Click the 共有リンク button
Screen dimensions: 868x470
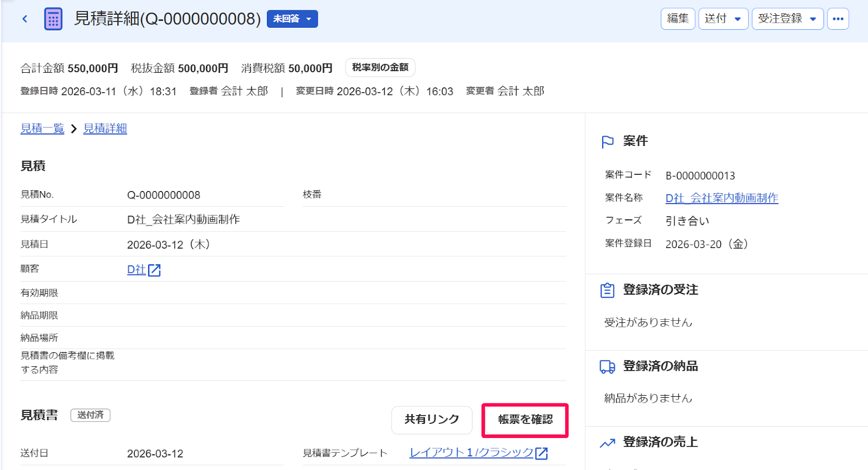pos(432,420)
